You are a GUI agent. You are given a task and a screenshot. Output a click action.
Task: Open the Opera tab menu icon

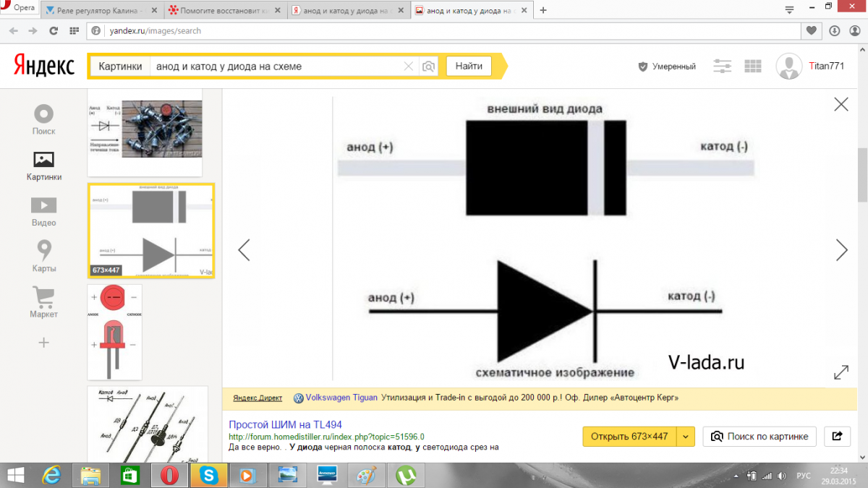[x=789, y=11]
